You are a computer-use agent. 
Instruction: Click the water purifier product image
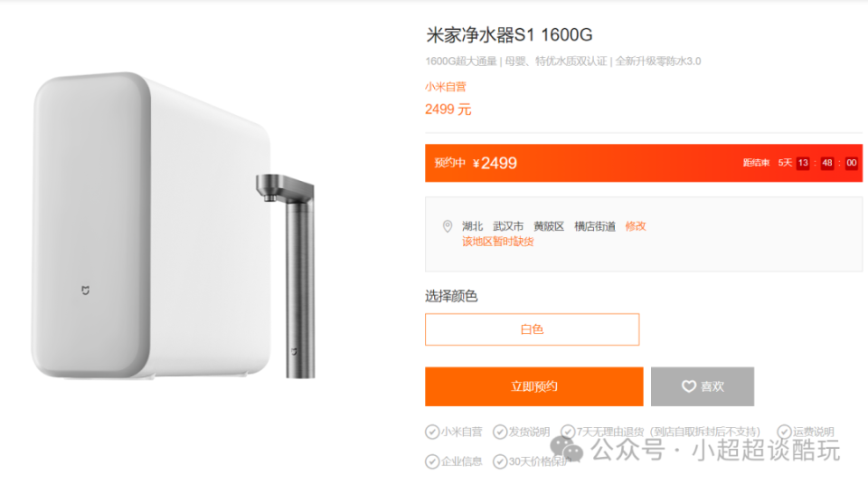(174, 226)
